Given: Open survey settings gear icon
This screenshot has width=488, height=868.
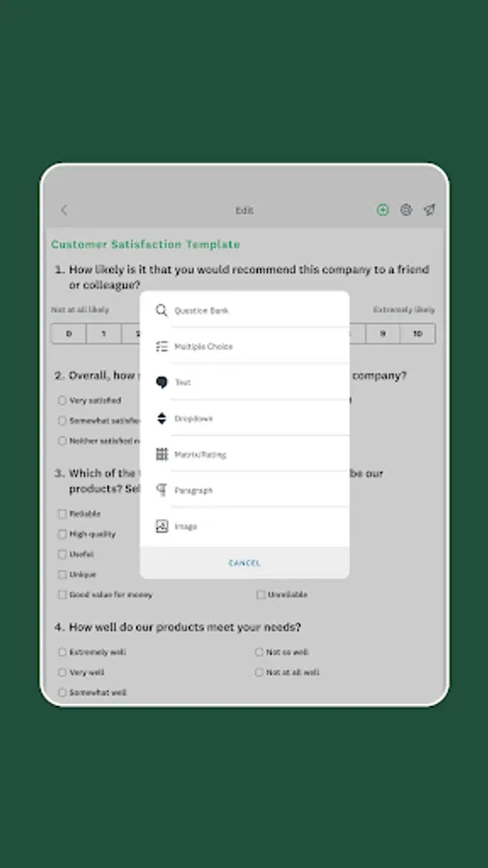Looking at the screenshot, I should coord(406,210).
